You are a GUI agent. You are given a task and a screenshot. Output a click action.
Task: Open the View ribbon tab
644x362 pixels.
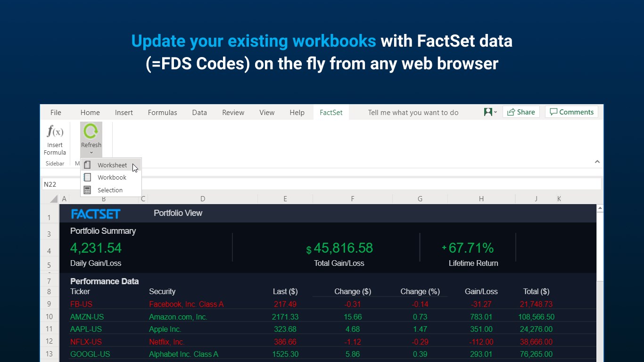tap(267, 112)
